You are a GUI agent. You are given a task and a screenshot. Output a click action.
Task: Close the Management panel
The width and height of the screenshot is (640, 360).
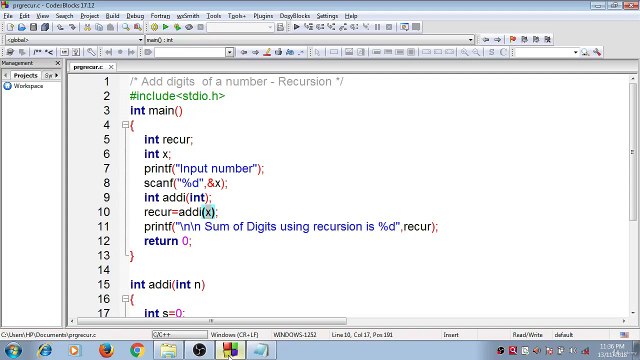pos(58,63)
